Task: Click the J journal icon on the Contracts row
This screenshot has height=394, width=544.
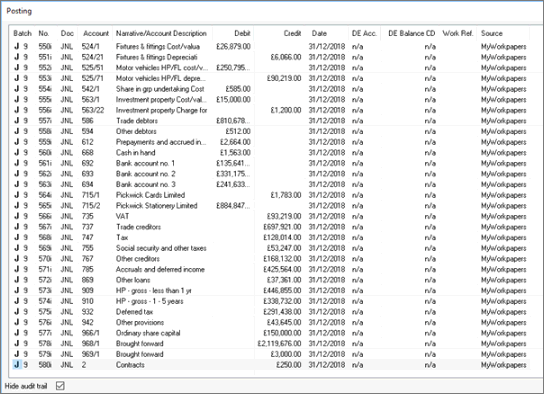Action: pyautogui.click(x=16, y=365)
